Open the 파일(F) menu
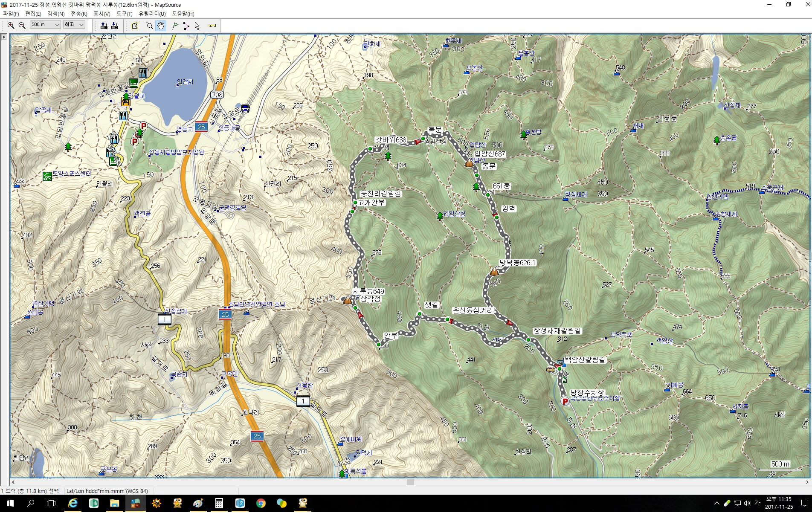 click(11, 14)
